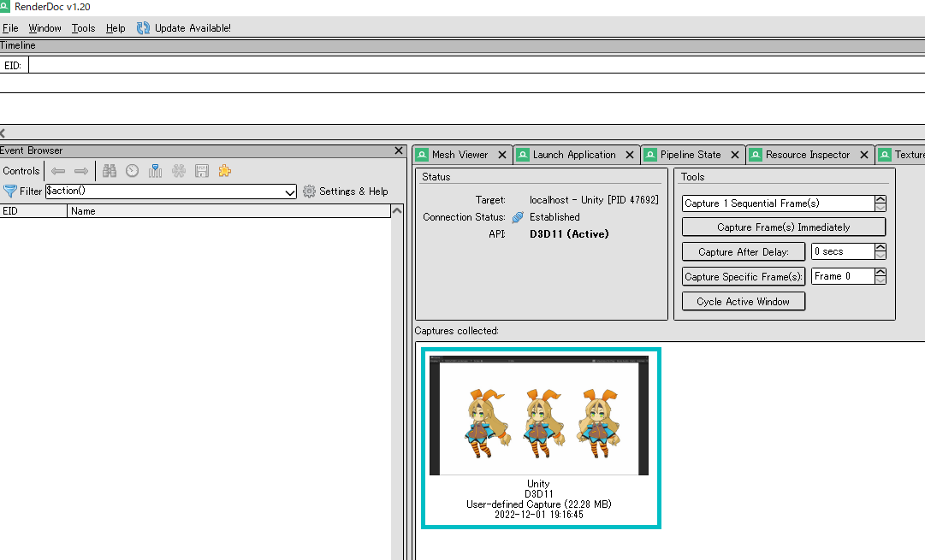Viewport: 925px width, 560px height.
Task: Close the Mesh Viewer tab
Action: click(502, 155)
